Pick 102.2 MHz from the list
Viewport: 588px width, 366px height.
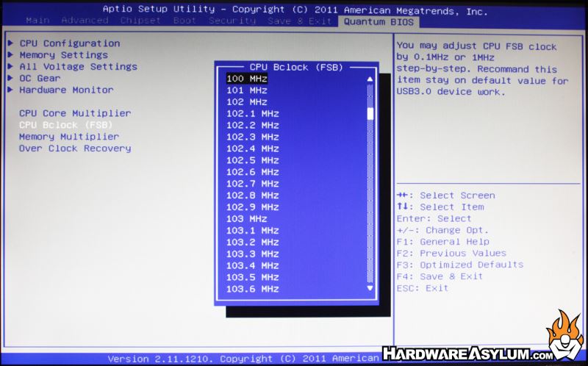[253, 125]
